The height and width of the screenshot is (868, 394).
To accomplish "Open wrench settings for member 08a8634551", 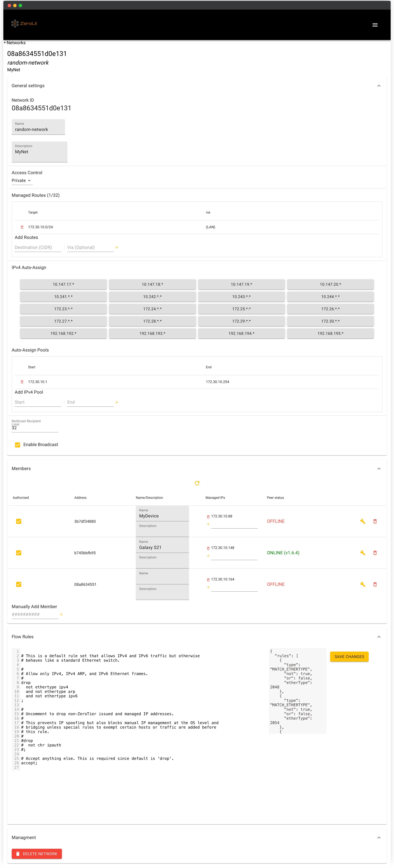I will pos(362,584).
